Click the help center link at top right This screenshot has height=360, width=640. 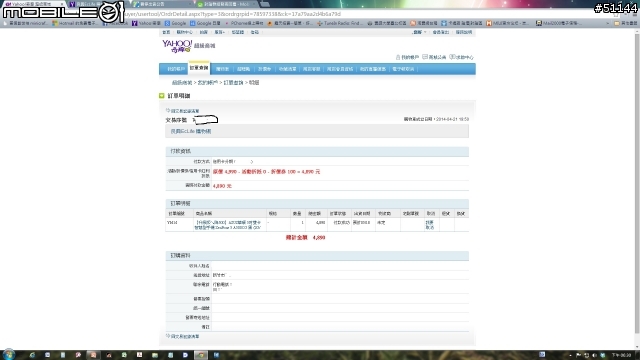click(462, 57)
